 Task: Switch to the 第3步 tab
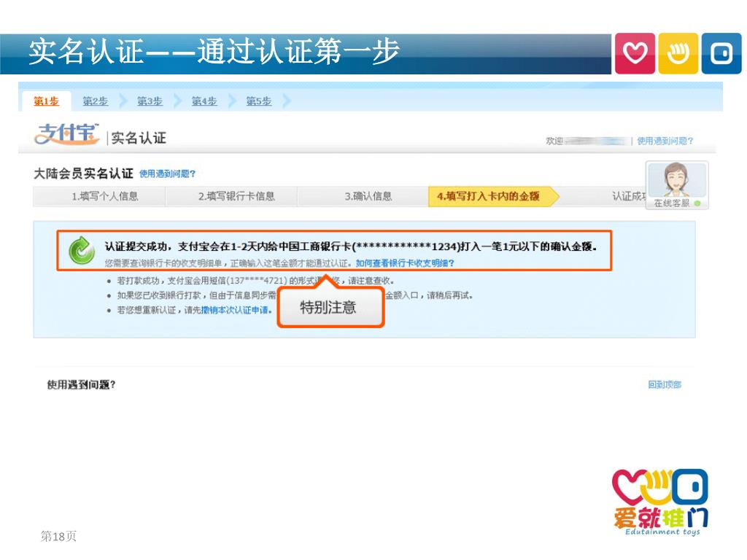[x=150, y=101]
